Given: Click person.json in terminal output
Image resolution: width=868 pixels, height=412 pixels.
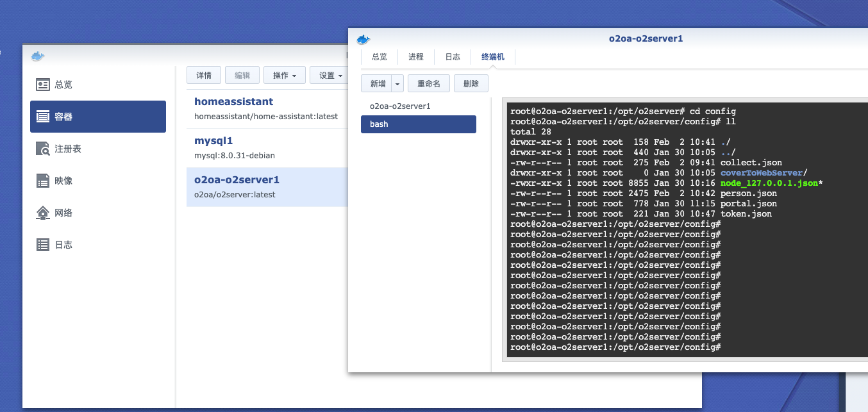Looking at the screenshot, I should coord(749,194).
